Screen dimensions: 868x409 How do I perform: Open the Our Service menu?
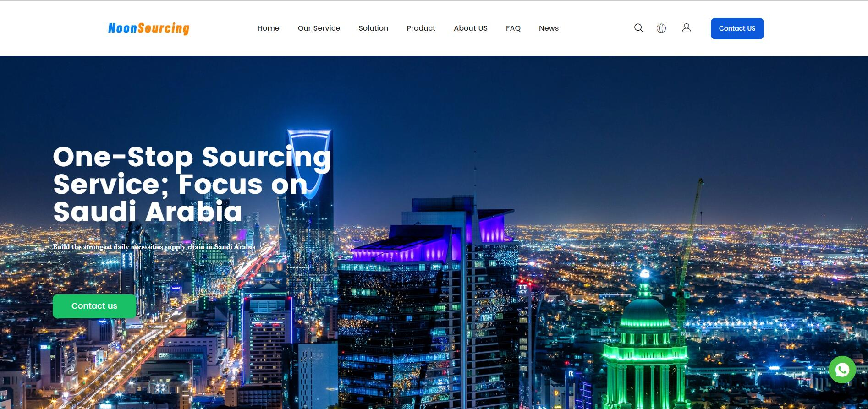[x=319, y=28]
